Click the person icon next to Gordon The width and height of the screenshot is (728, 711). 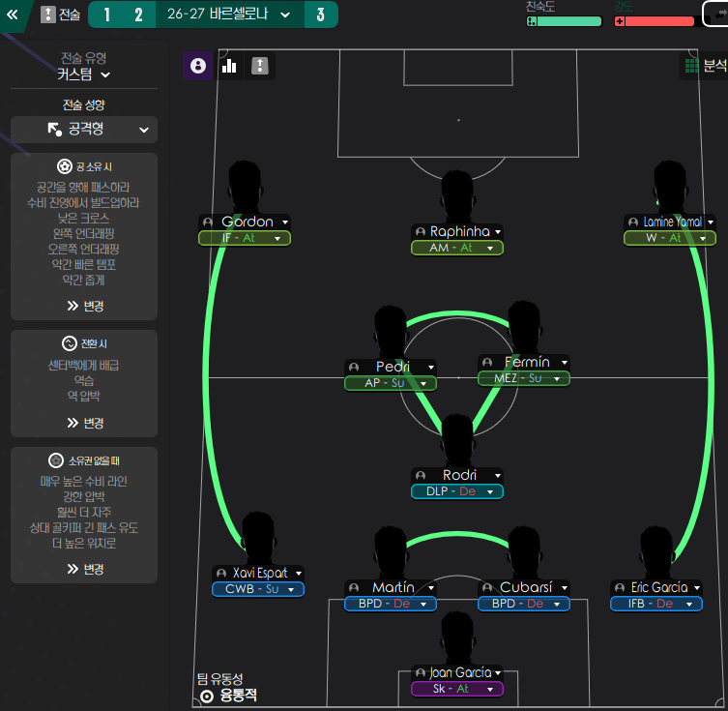208,222
